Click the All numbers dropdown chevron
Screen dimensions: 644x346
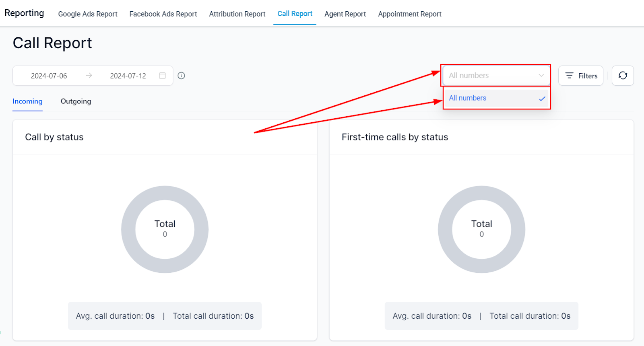[x=541, y=76]
